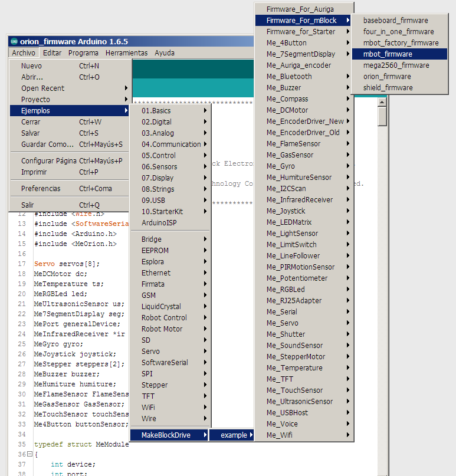Expand Firmware_for_Starter submenu
This screenshot has width=456, height=476.
click(304, 32)
